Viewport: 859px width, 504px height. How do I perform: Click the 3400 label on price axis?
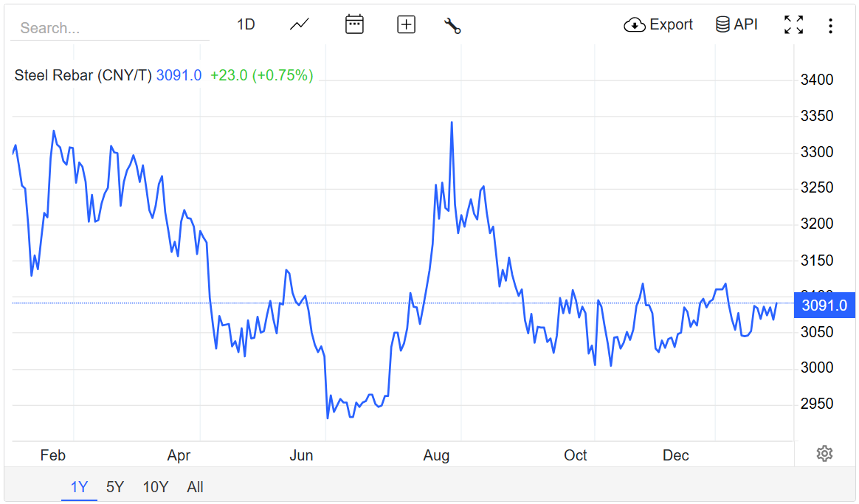[816, 80]
